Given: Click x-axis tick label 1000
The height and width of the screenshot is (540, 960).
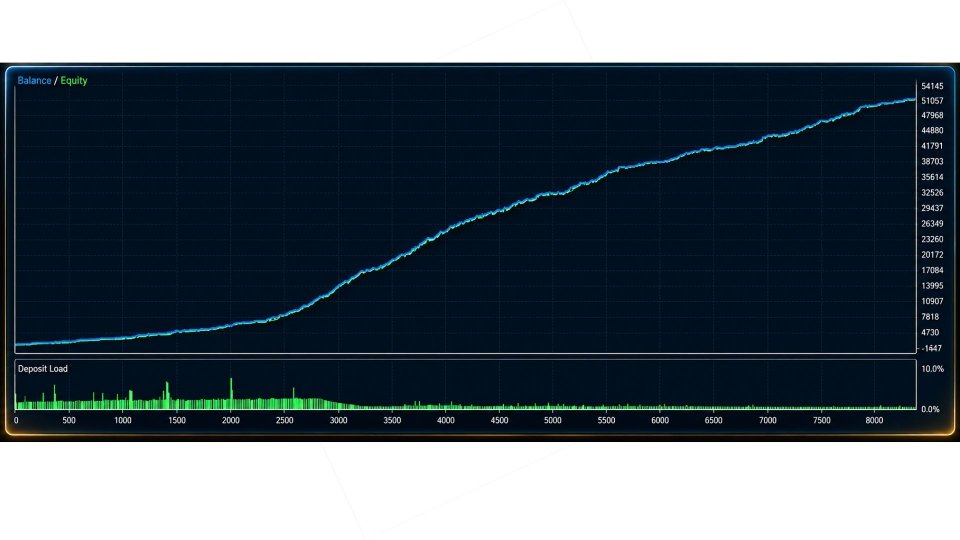Looking at the screenshot, I should [x=122, y=421].
